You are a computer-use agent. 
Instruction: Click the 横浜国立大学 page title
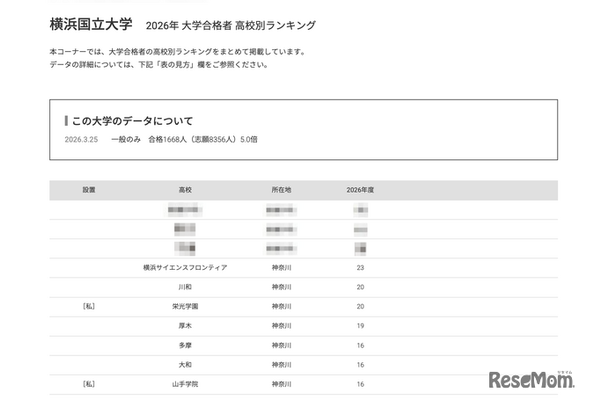click(91, 25)
